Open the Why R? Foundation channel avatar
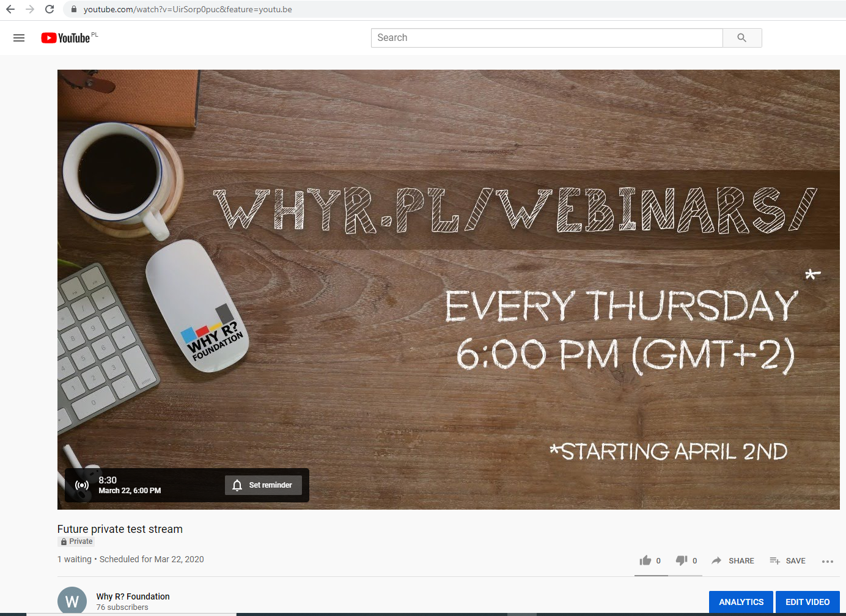 72,601
